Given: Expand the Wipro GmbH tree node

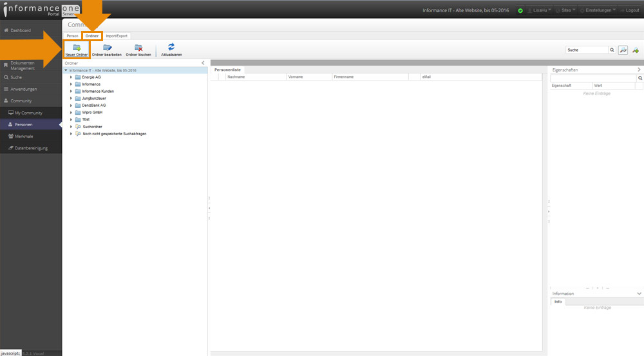Looking at the screenshot, I should (71, 112).
